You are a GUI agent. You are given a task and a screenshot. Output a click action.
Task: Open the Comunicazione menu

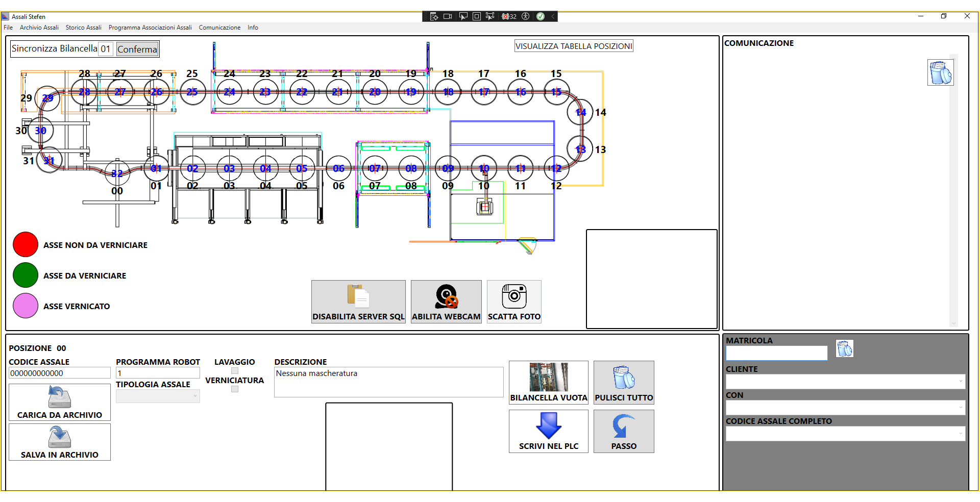point(219,28)
